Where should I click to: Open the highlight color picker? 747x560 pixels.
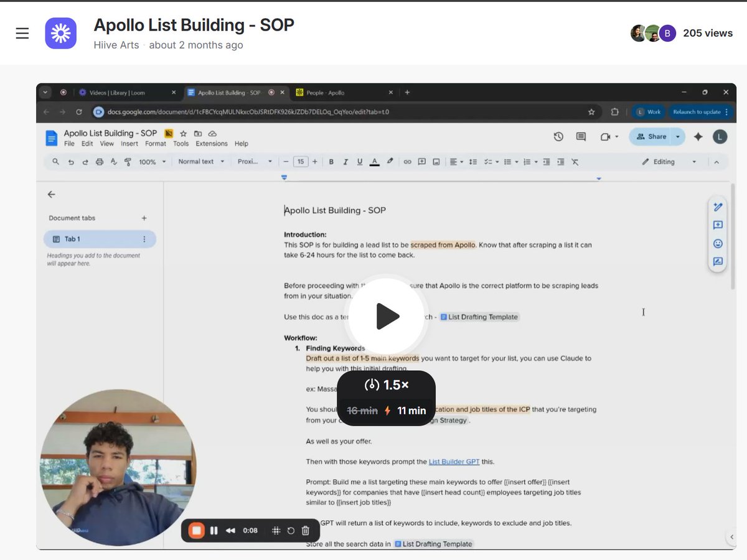(x=390, y=162)
